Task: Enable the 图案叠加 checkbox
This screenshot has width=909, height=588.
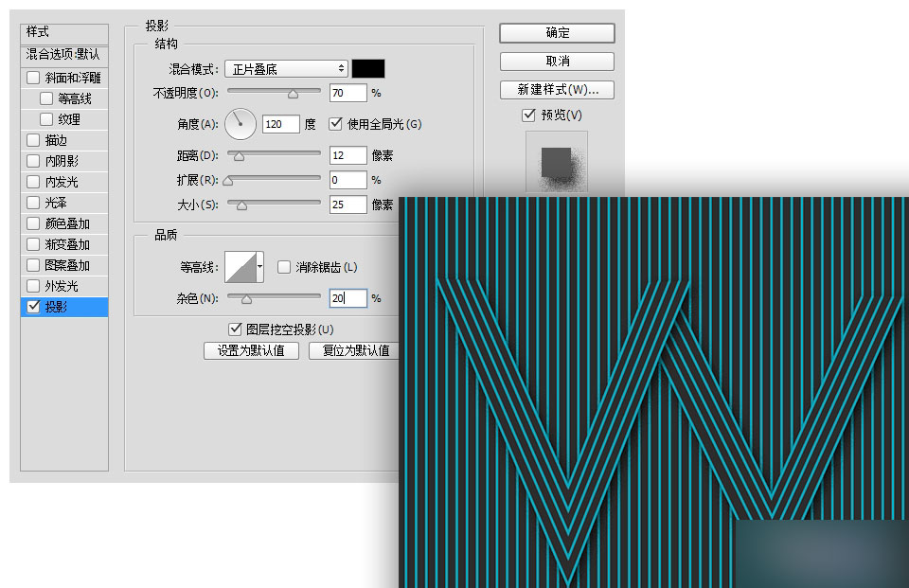Action: [x=33, y=265]
